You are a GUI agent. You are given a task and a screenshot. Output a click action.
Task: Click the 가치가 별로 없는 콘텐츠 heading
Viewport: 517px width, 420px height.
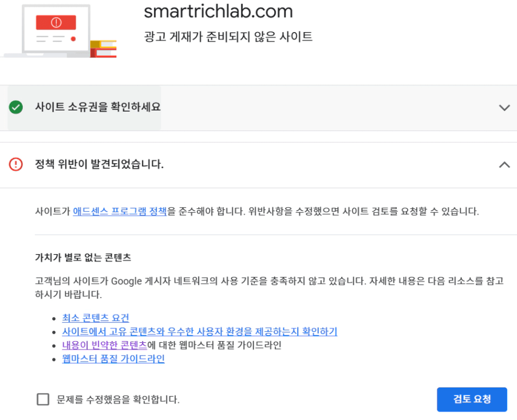pos(84,257)
